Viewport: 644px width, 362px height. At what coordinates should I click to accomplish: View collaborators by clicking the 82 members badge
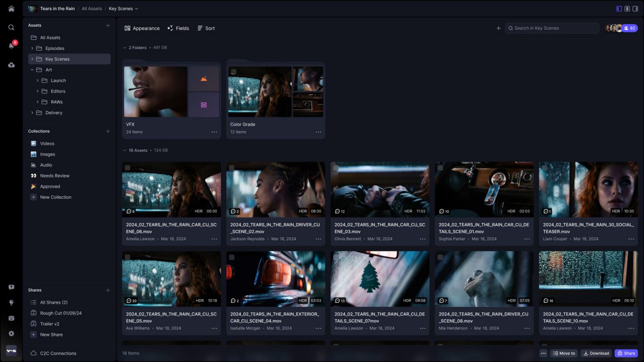[630, 28]
